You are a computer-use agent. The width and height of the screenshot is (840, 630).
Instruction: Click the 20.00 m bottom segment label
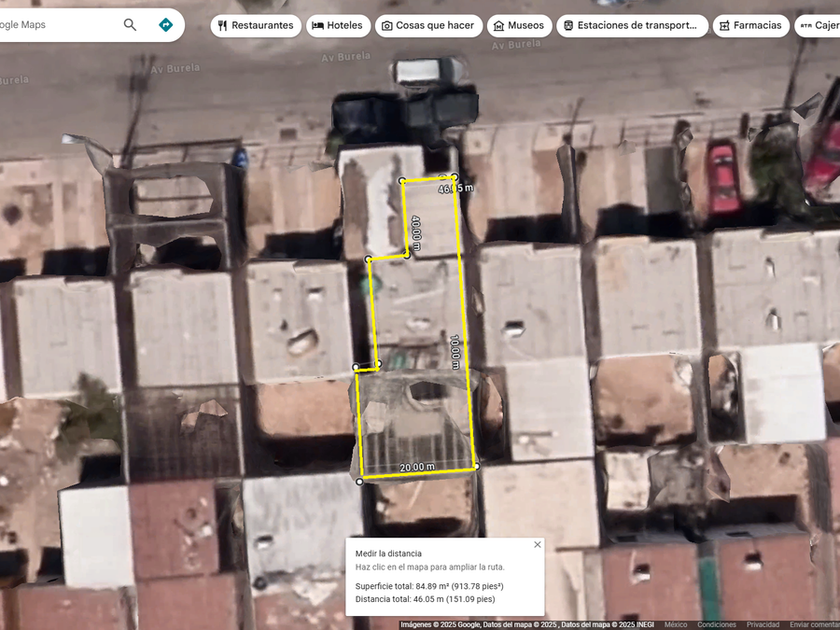tap(417, 467)
